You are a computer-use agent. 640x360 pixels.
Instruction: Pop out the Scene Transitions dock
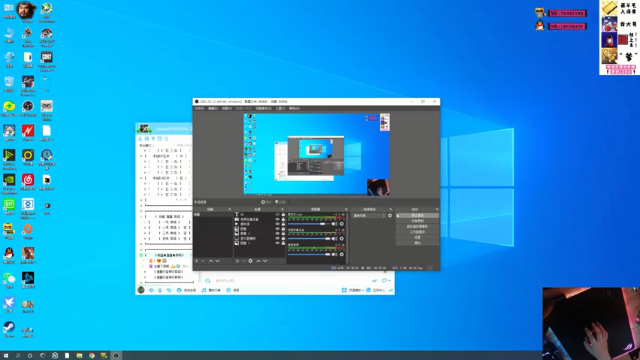pos(391,209)
